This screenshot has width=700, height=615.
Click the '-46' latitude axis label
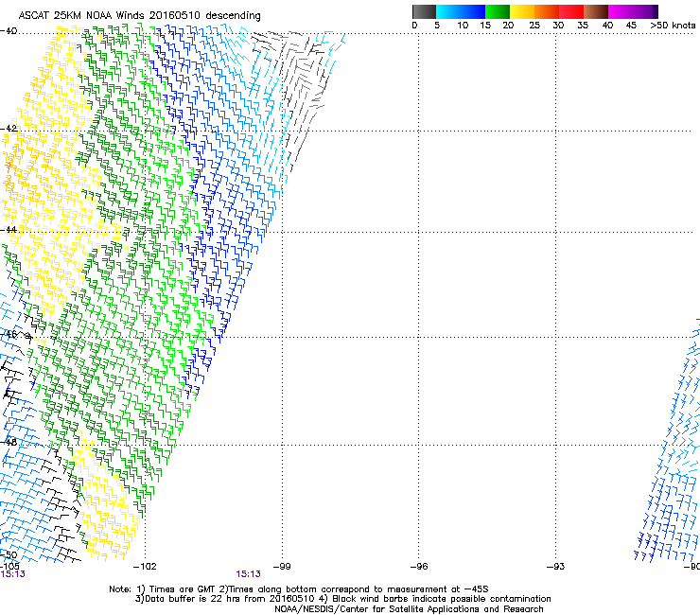9,334
